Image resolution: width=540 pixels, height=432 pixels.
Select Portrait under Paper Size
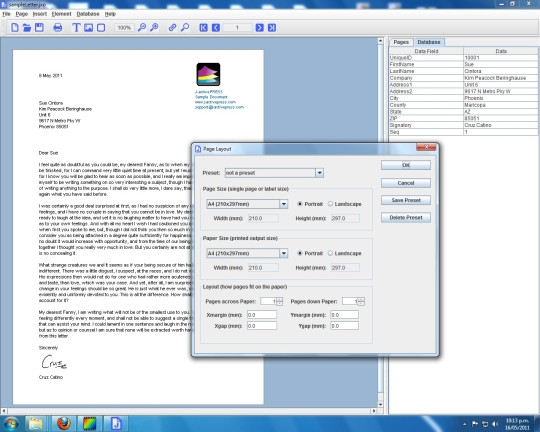pos(310,253)
